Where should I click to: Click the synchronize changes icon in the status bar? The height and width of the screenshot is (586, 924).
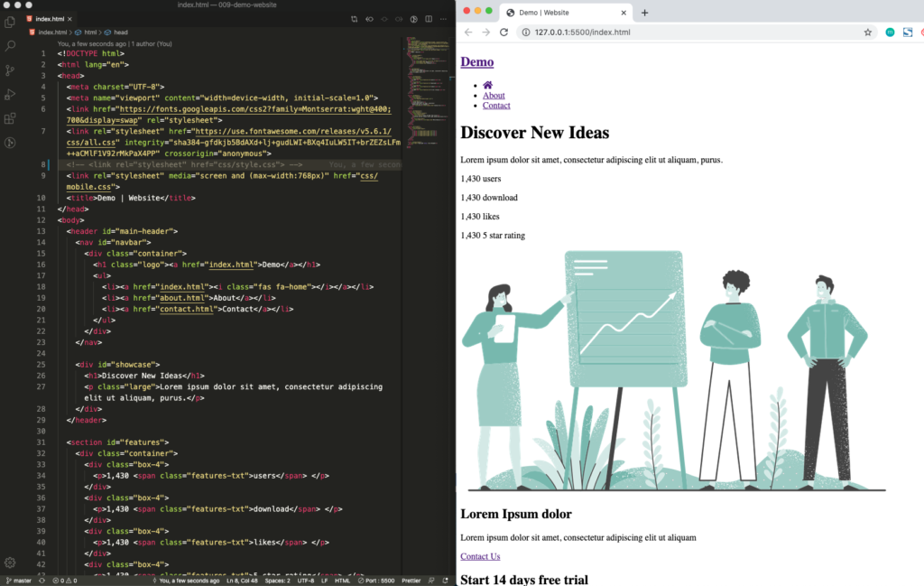(x=42, y=581)
